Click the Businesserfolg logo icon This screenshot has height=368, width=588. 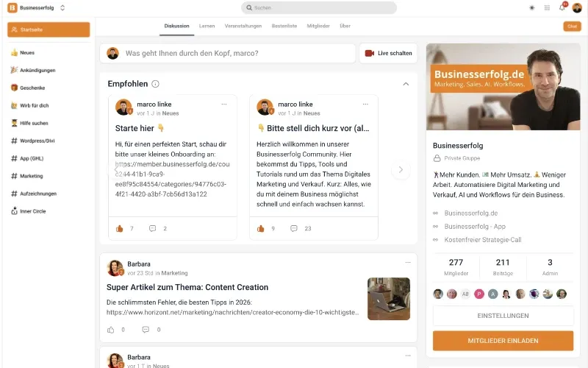12,8
